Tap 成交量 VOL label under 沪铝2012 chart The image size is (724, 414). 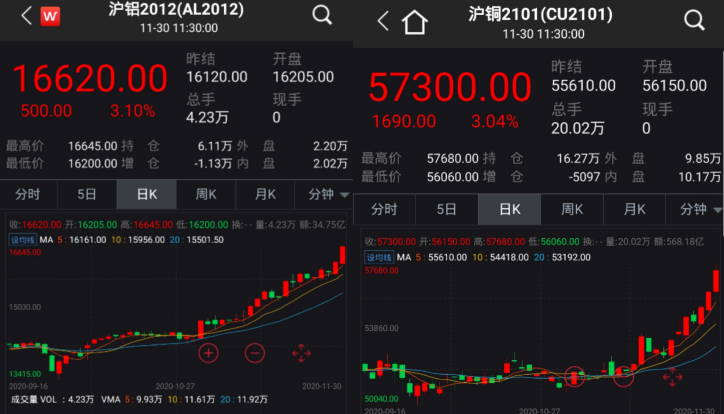coord(34,400)
